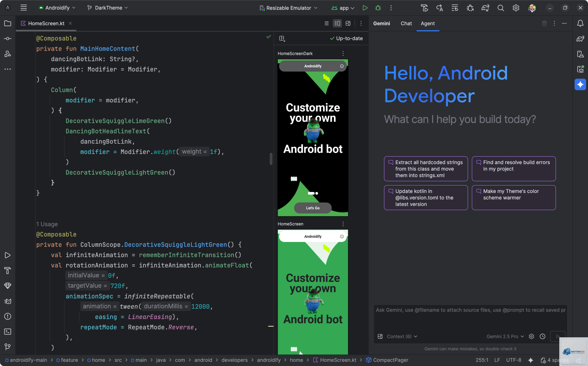
Task: Open Notifications bell in right sidebar
Action: [580, 23]
